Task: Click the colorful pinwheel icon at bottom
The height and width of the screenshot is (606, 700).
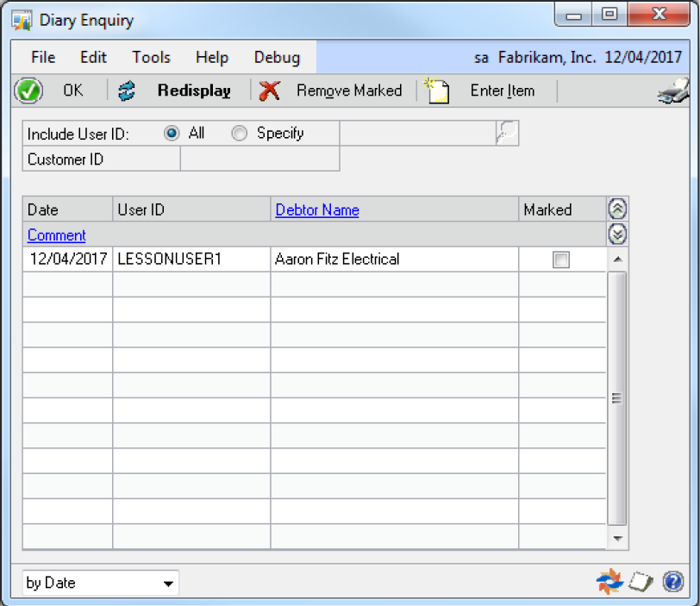Action: click(x=609, y=582)
